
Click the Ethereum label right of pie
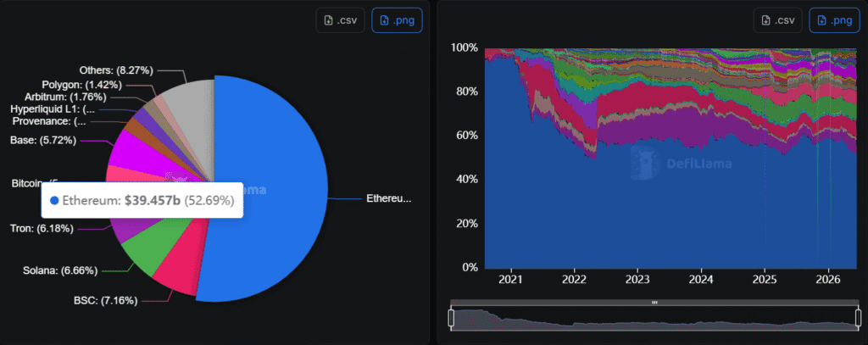[x=389, y=198]
